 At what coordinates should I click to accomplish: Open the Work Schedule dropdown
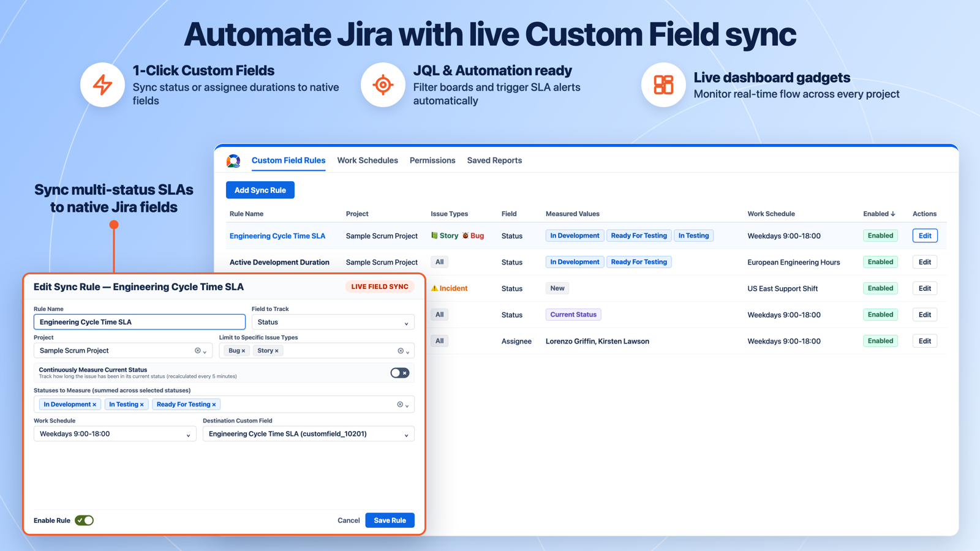[115, 434]
